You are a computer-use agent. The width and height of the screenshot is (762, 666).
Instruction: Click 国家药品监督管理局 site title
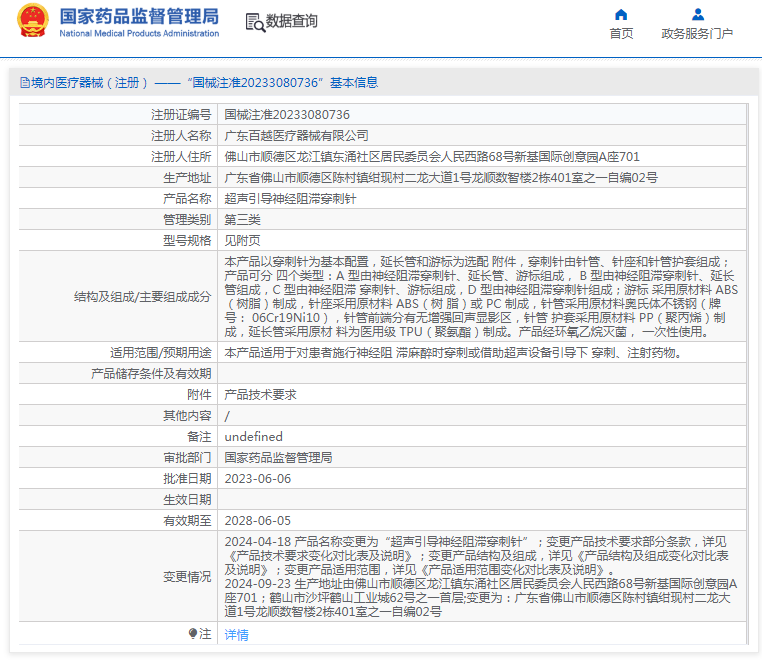point(139,16)
